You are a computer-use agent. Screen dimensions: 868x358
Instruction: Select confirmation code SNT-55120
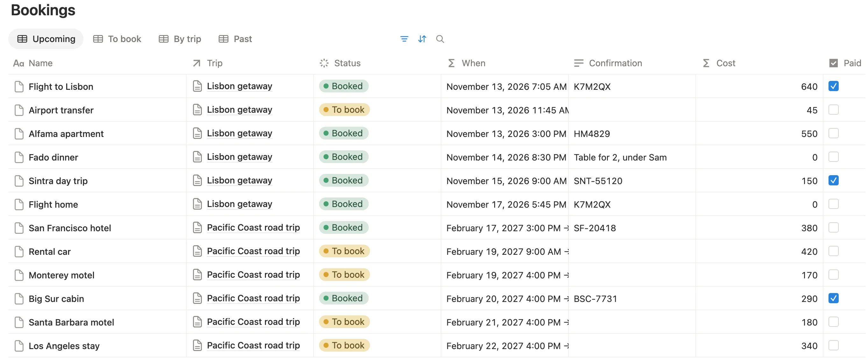click(598, 181)
